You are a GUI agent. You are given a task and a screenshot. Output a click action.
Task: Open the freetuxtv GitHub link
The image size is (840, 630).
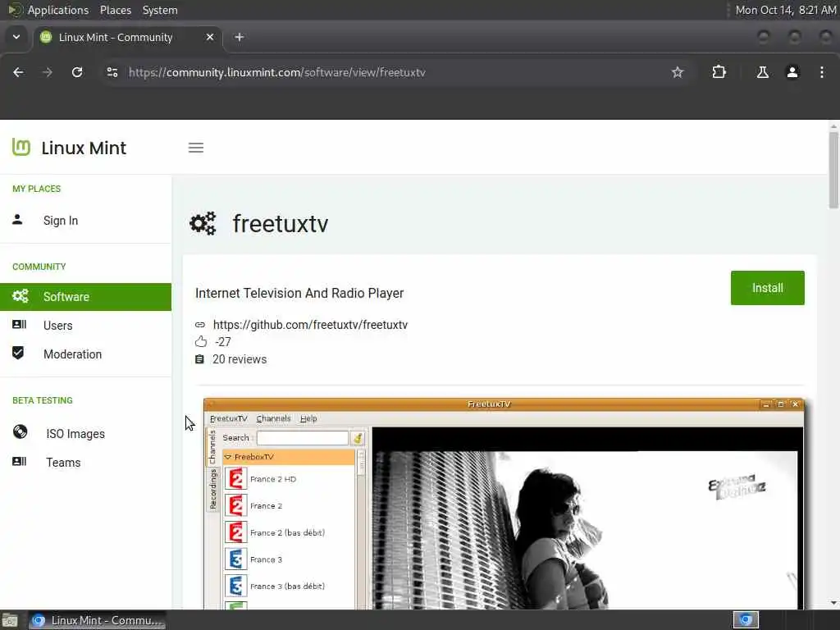click(310, 325)
